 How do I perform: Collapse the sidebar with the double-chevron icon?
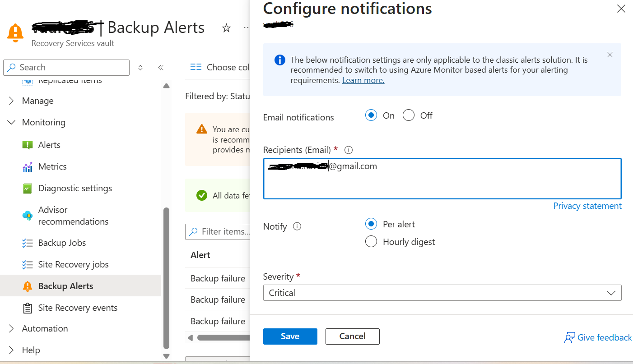tap(161, 68)
